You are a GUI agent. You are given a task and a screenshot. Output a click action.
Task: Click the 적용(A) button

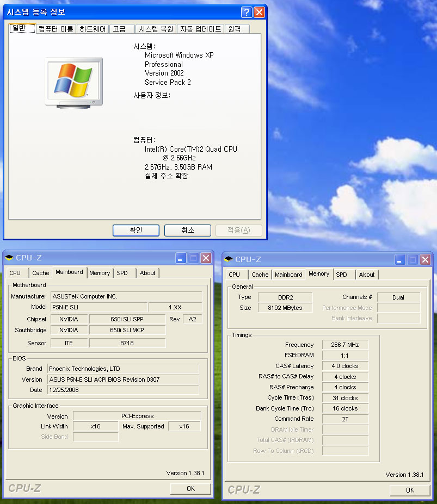click(239, 230)
